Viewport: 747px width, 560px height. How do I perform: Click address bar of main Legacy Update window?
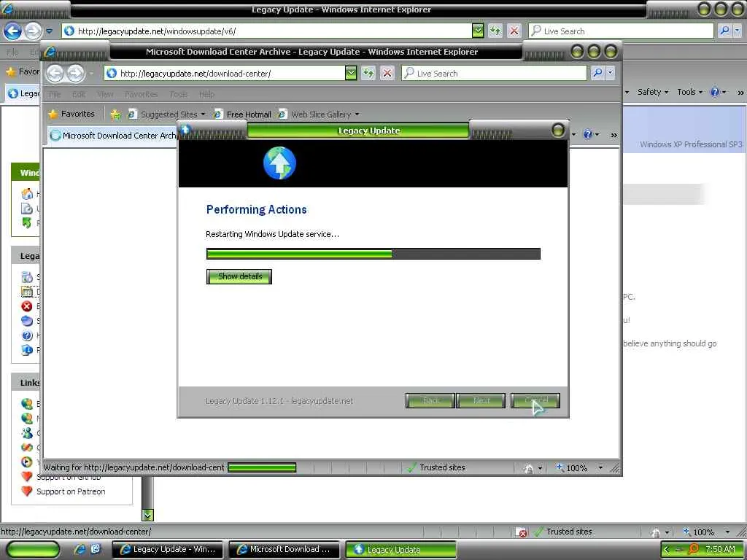point(267,31)
